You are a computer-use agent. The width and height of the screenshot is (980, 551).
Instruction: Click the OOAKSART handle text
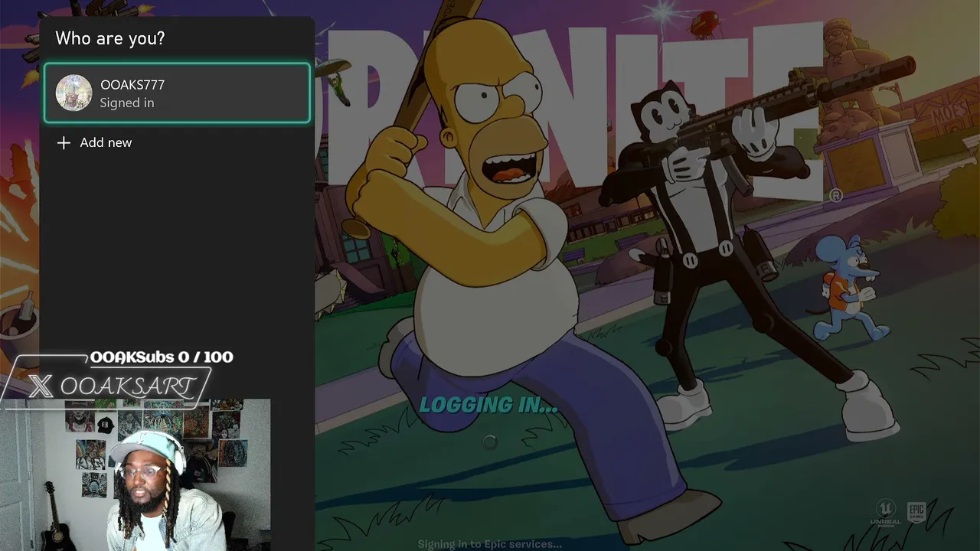(127, 386)
